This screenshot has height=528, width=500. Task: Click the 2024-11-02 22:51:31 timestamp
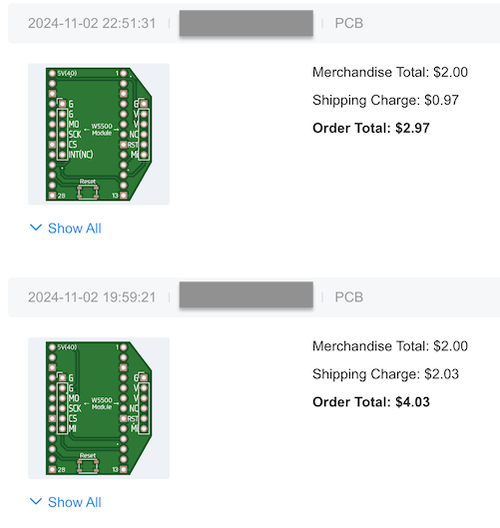[x=92, y=23]
